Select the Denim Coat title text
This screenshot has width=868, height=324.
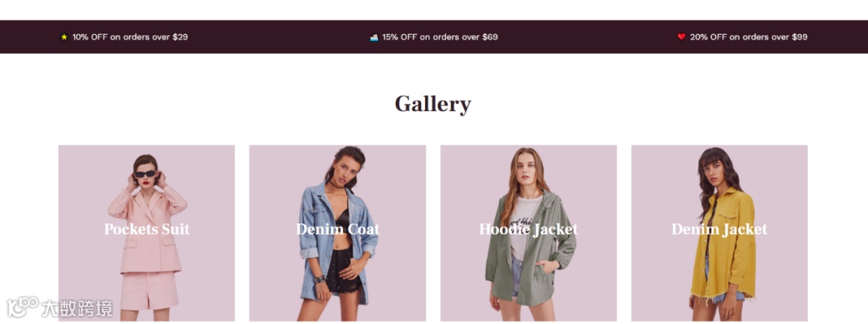pyautogui.click(x=338, y=229)
